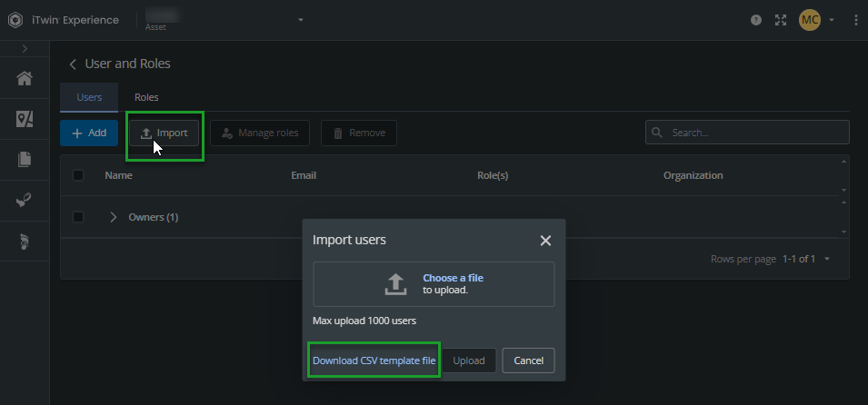Viewport: 868px width, 405px height.
Task: Close the Import users dialog
Action: [x=545, y=241]
